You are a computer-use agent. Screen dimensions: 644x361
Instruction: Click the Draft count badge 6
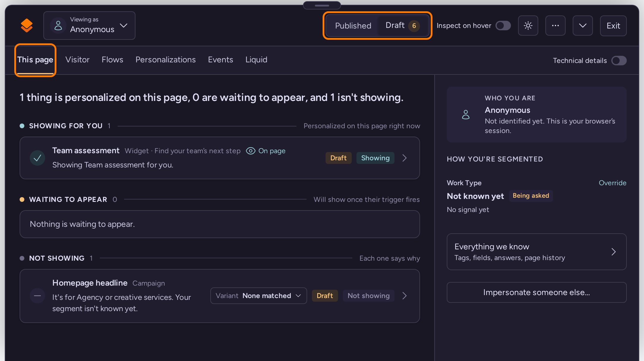pyautogui.click(x=414, y=26)
